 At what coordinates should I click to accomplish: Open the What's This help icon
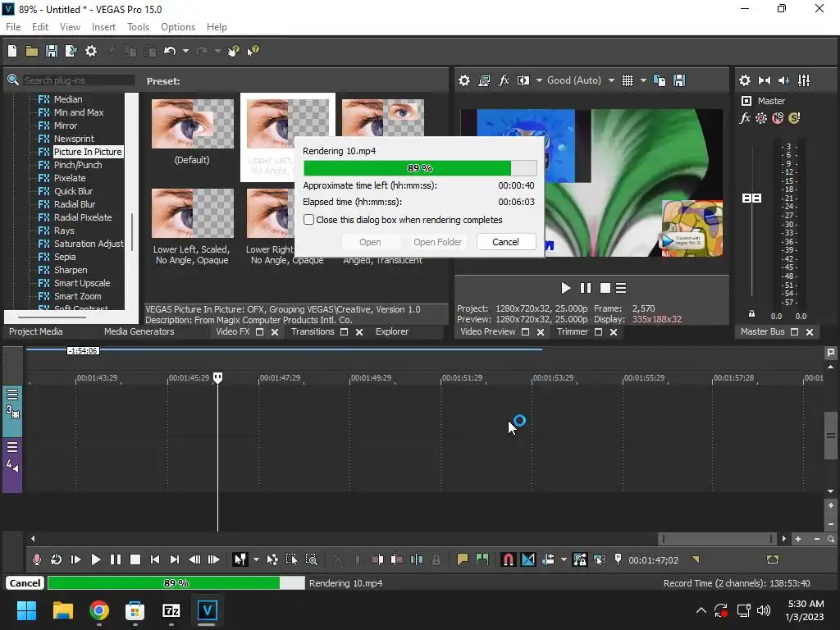point(253,51)
